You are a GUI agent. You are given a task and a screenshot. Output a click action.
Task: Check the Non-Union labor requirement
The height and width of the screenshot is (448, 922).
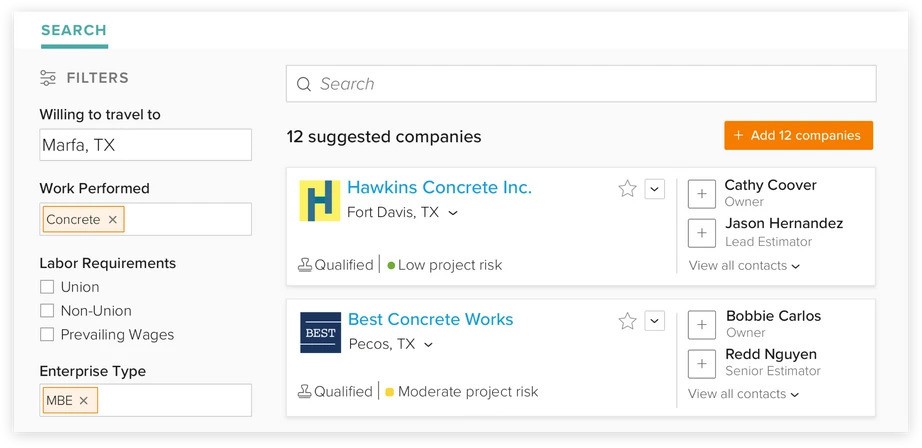point(47,311)
